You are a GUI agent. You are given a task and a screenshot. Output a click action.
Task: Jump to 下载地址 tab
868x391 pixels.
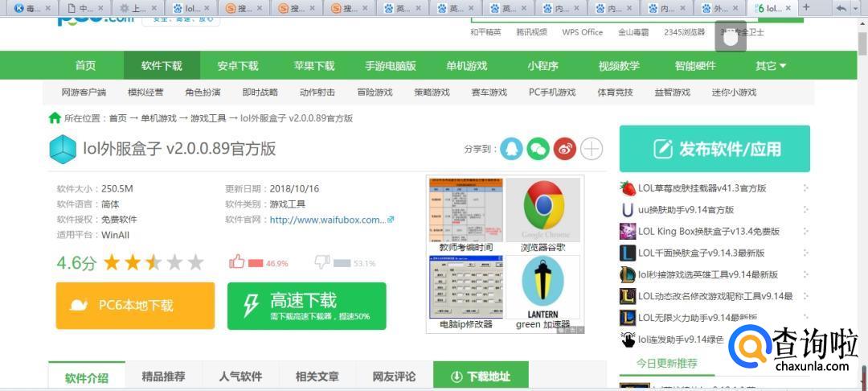point(481,377)
